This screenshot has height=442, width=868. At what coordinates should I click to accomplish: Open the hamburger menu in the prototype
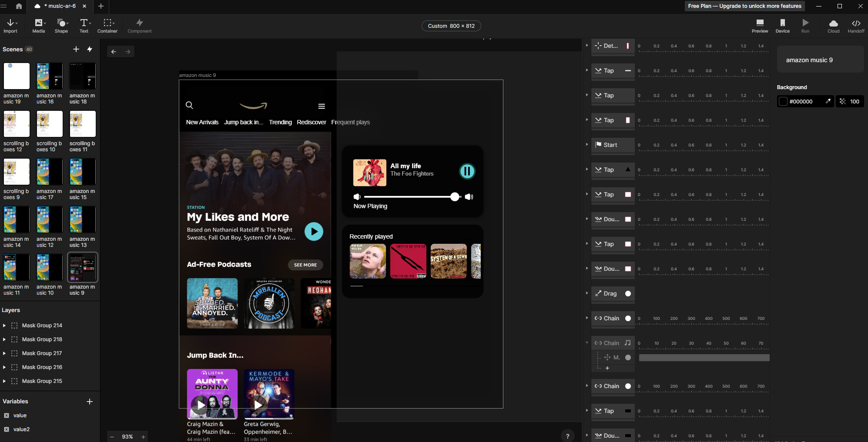(322, 106)
